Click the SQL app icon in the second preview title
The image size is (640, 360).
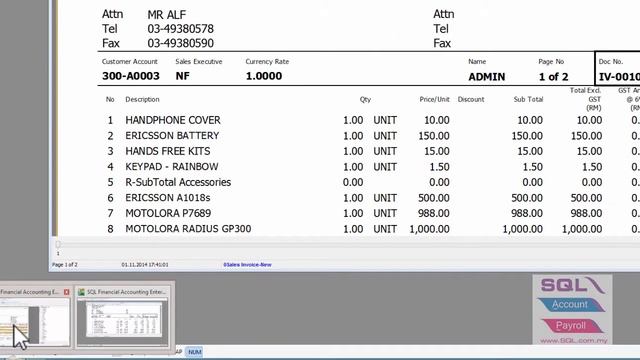(x=81, y=292)
